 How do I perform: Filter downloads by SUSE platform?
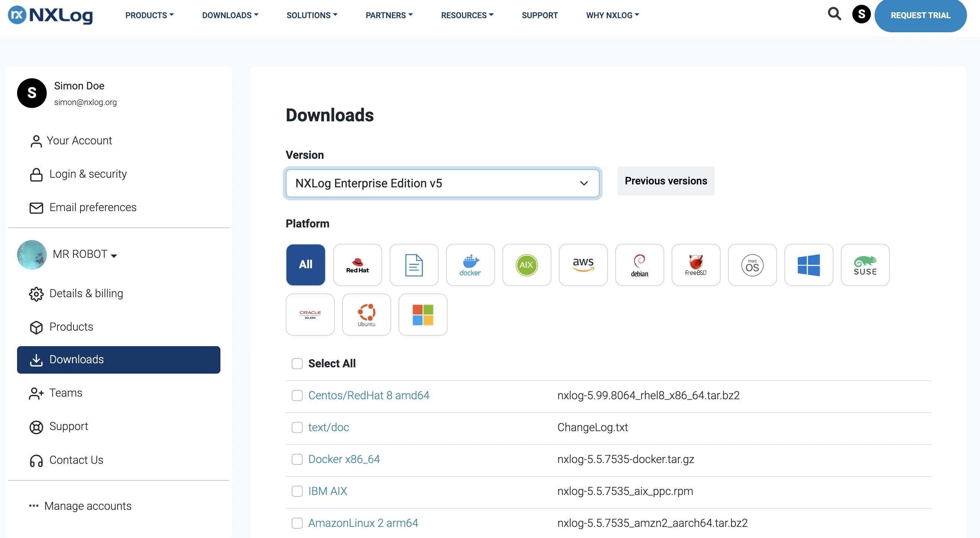[865, 265]
